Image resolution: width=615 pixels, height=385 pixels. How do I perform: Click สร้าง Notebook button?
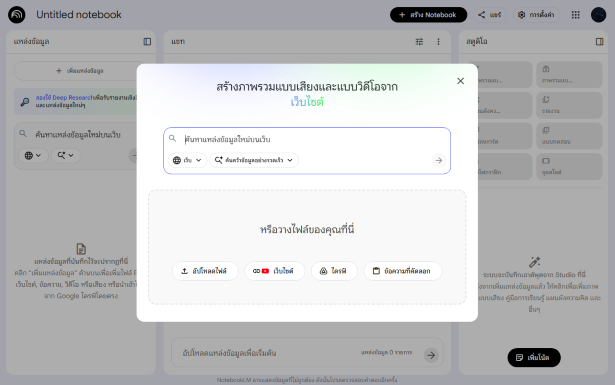(428, 15)
